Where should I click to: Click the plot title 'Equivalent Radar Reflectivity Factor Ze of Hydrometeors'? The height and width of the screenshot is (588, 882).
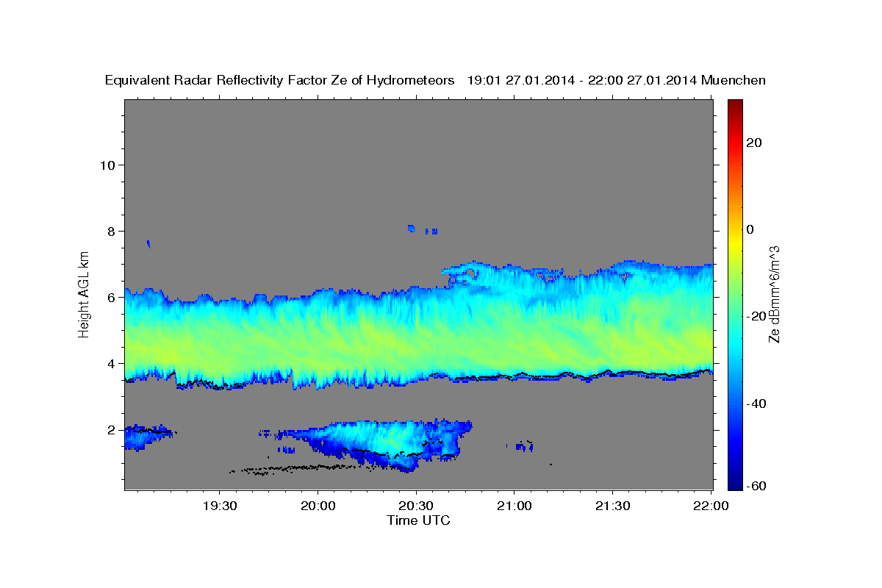pyautogui.click(x=280, y=81)
